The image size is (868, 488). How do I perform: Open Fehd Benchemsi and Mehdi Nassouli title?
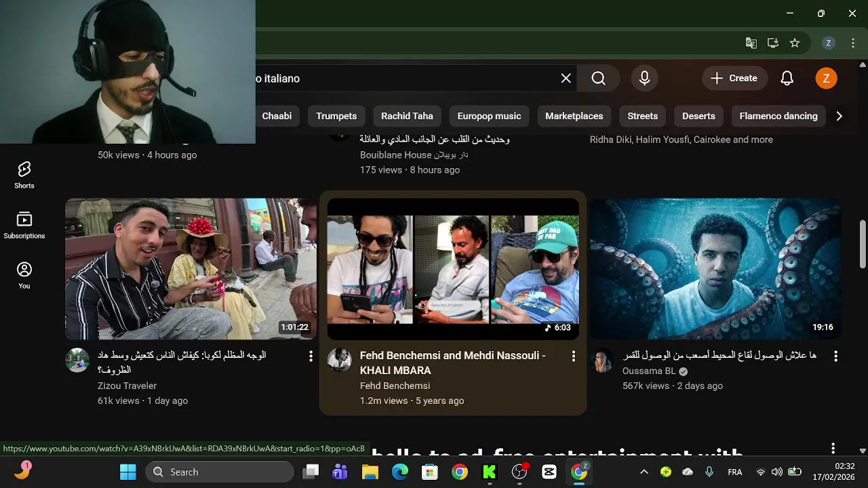click(x=452, y=363)
